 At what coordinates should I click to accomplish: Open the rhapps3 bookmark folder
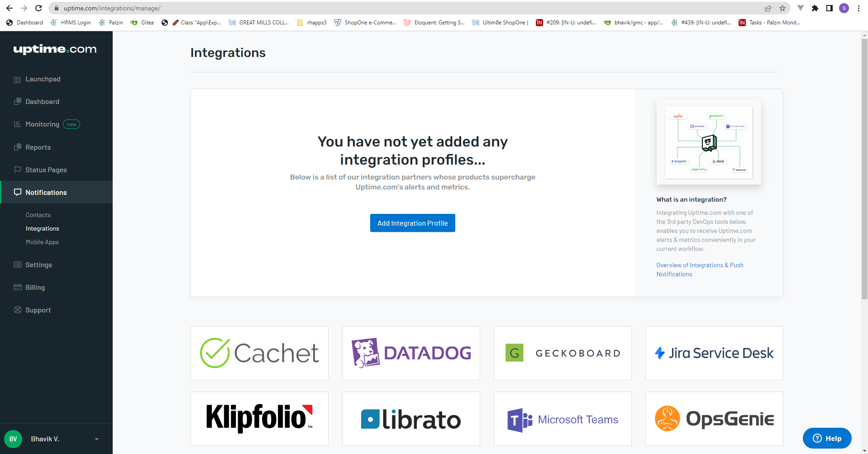(312, 23)
